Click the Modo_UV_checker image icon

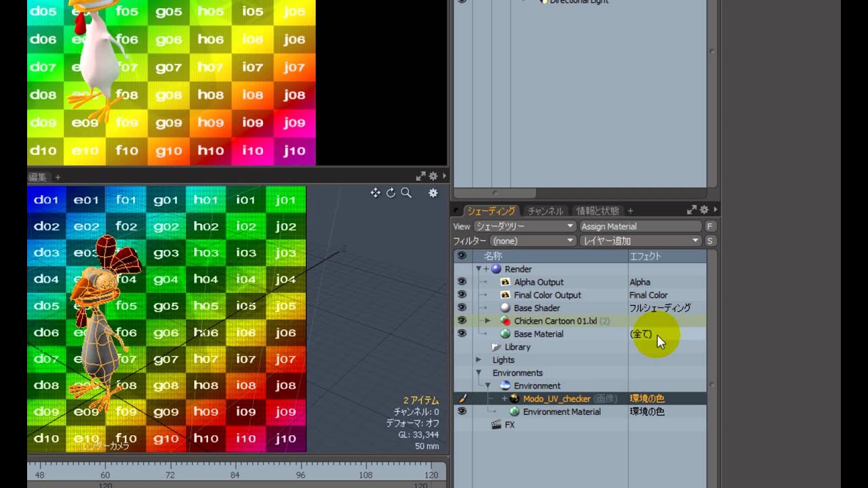coord(514,399)
